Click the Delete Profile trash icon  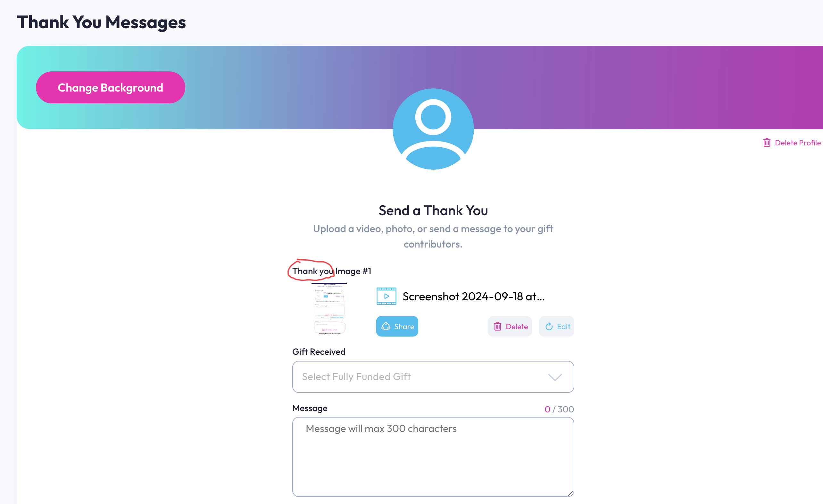coord(767,143)
